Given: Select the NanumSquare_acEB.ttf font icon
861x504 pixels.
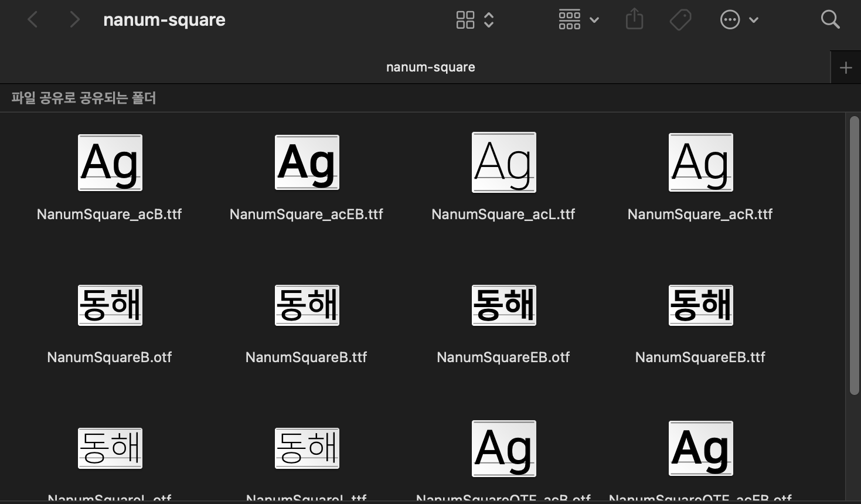Looking at the screenshot, I should tap(307, 162).
